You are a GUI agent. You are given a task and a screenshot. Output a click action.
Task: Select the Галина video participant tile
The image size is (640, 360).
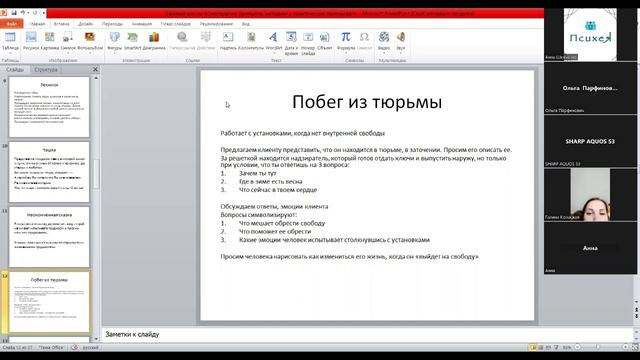coord(590,195)
